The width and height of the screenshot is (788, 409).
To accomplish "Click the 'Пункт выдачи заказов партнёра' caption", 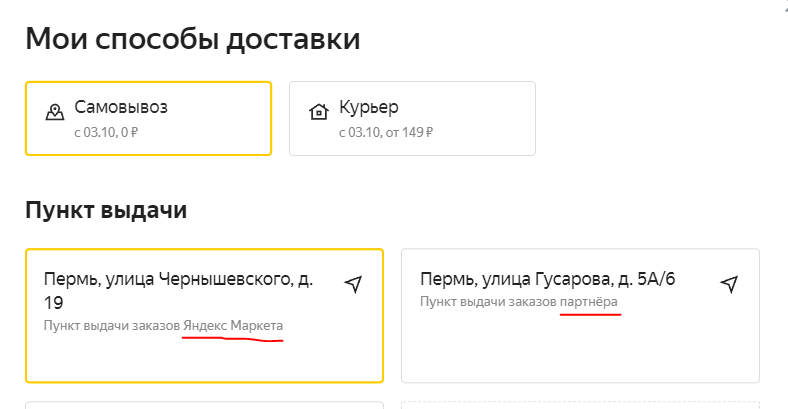I will pos(519,301).
